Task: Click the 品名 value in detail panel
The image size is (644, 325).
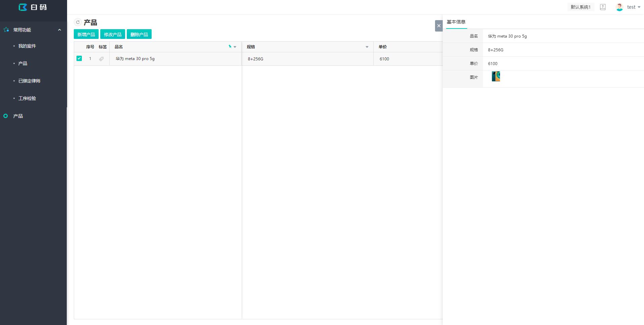Action: pyautogui.click(x=507, y=36)
